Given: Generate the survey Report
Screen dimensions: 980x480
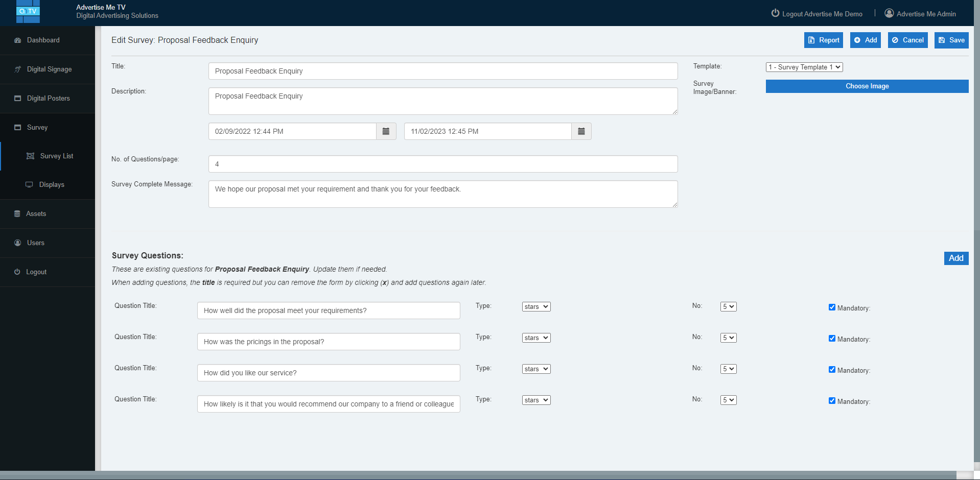Looking at the screenshot, I should pyautogui.click(x=823, y=40).
